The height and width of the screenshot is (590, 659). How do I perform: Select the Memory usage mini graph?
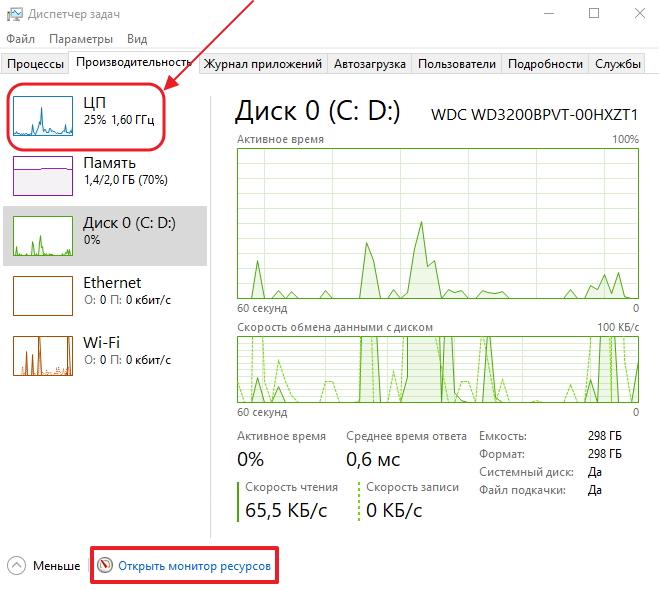click(x=43, y=176)
